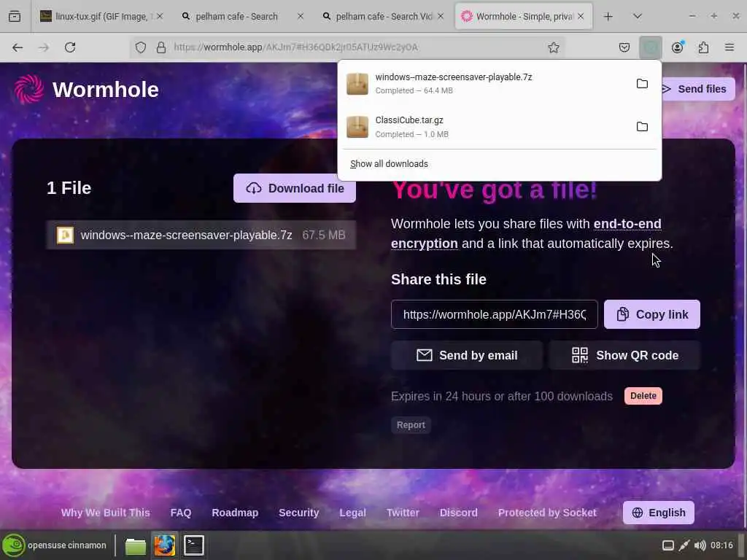This screenshot has width=747, height=560.
Task: Click the display tray icon
Action: point(668,545)
